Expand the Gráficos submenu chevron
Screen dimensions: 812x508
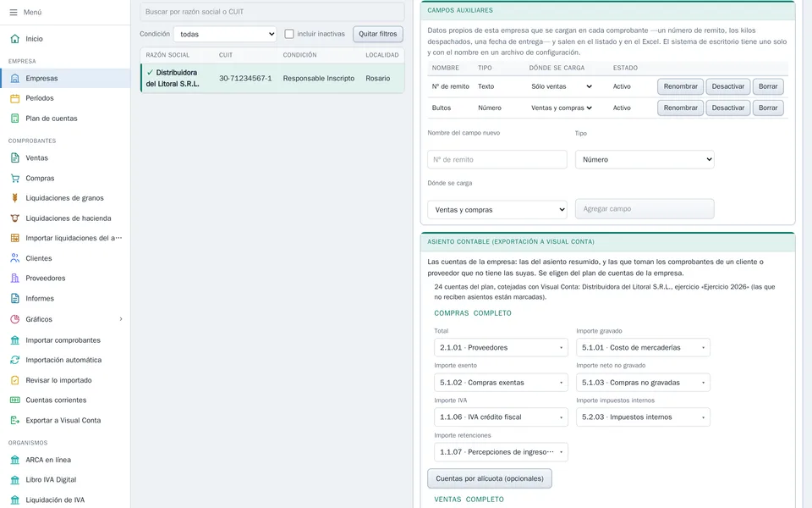[x=121, y=319]
